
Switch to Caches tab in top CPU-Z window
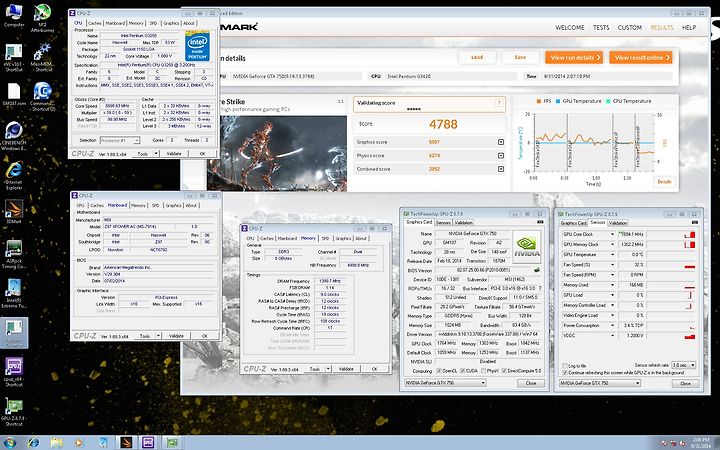(95, 23)
